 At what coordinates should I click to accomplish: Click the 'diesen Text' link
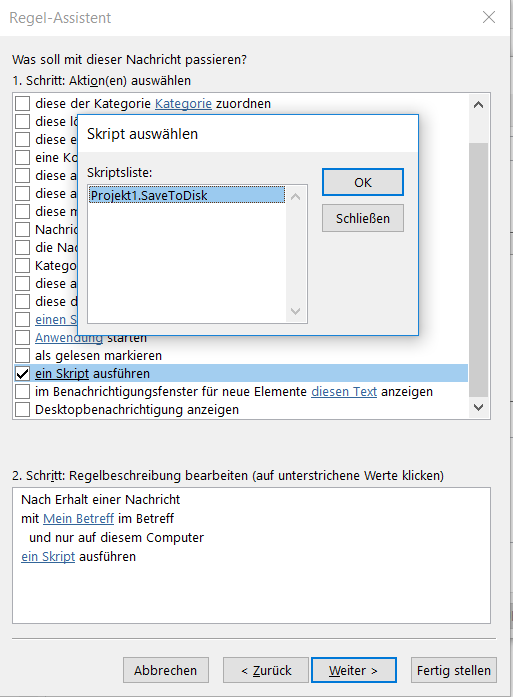coord(344,392)
